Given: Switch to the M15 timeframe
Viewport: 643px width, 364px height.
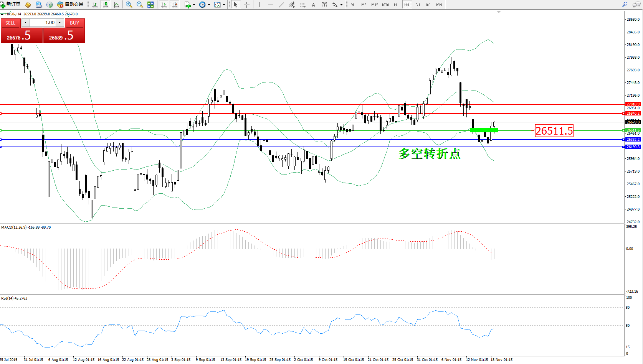Looking at the screenshot, I should coord(374,5).
